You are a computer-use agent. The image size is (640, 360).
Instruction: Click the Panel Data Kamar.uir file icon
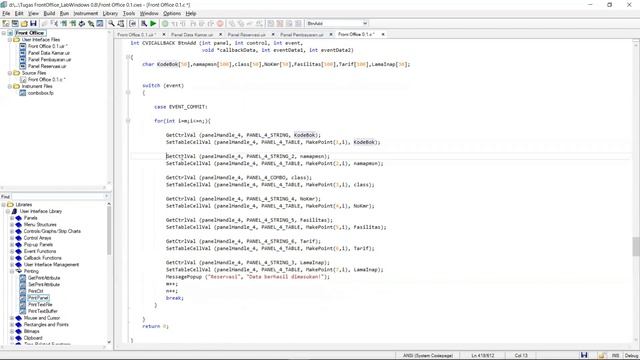click(23, 53)
